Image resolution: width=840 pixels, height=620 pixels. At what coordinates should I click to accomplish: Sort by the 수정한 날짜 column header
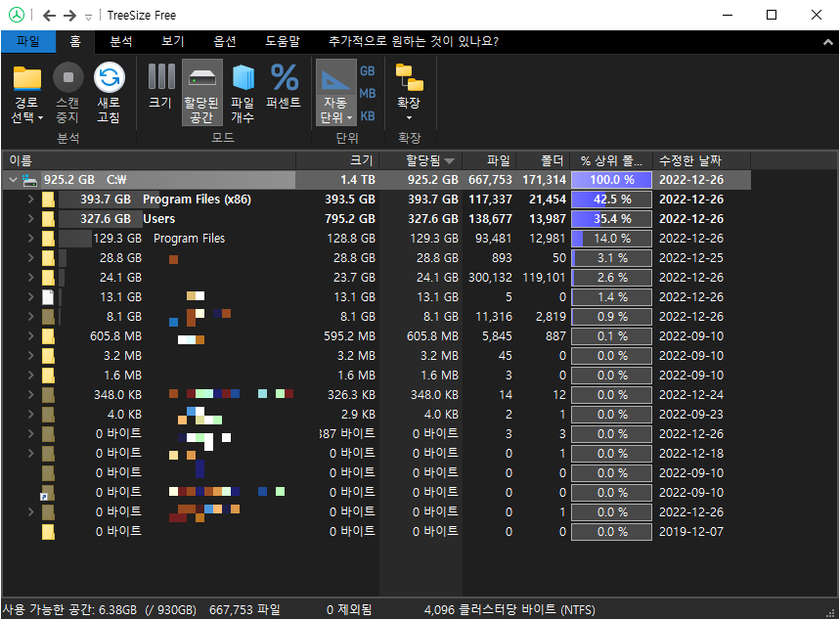click(x=701, y=160)
